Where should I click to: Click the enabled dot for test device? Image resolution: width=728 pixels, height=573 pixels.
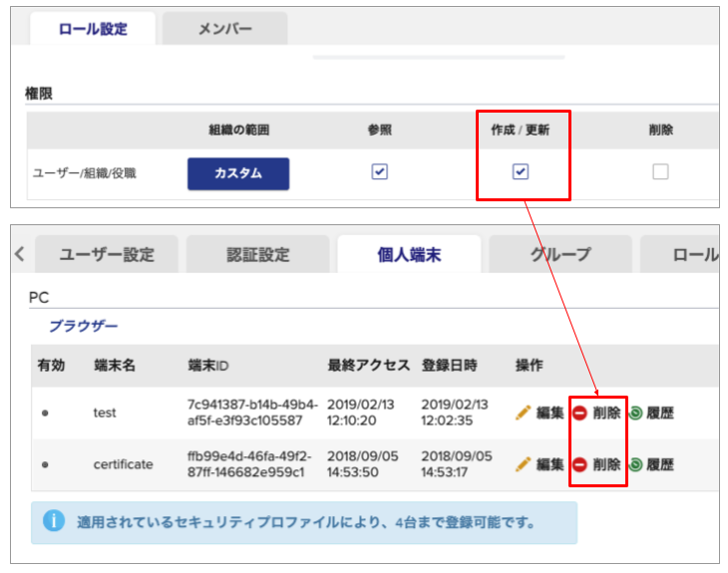tap(45, 413)
